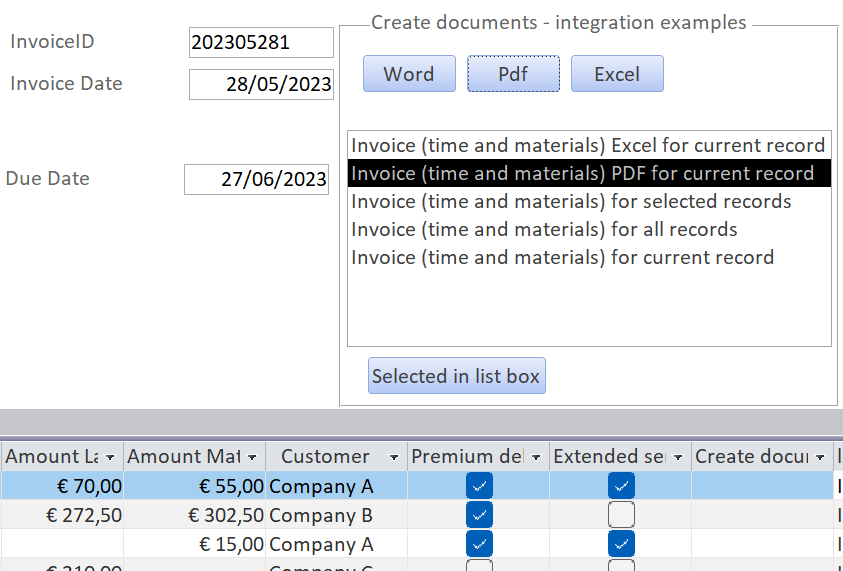This screenshot has width=843, height=571.
Task: Tick Extended service for Company B row
Action: pos(621,515)
